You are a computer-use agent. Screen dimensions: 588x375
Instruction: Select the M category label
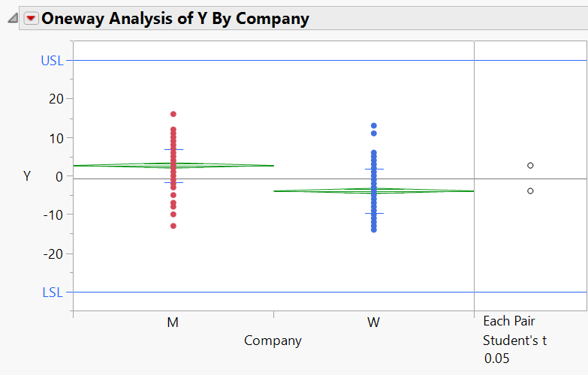[173, 322]
